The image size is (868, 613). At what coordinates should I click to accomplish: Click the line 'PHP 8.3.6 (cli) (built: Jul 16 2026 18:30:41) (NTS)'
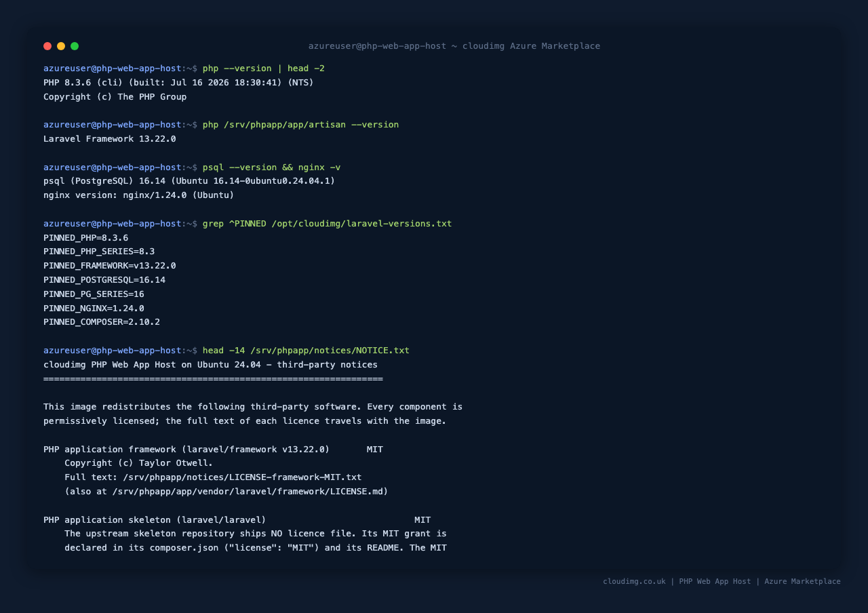pos(178,83)
